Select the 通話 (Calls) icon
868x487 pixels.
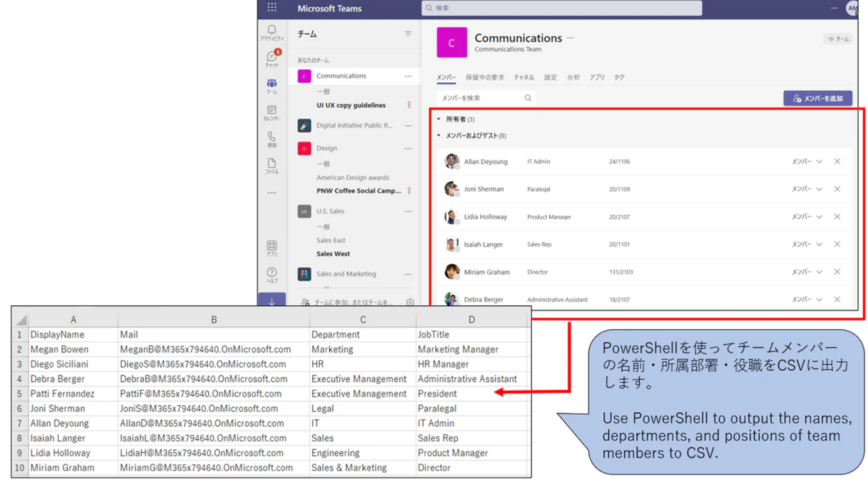coord(272,136)
